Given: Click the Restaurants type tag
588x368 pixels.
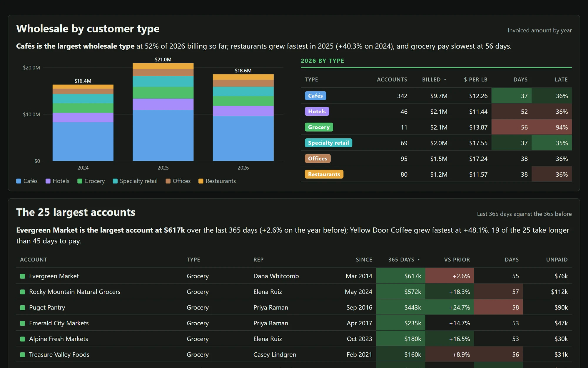Looking at the screenshot, I should (x=324, y=174).
